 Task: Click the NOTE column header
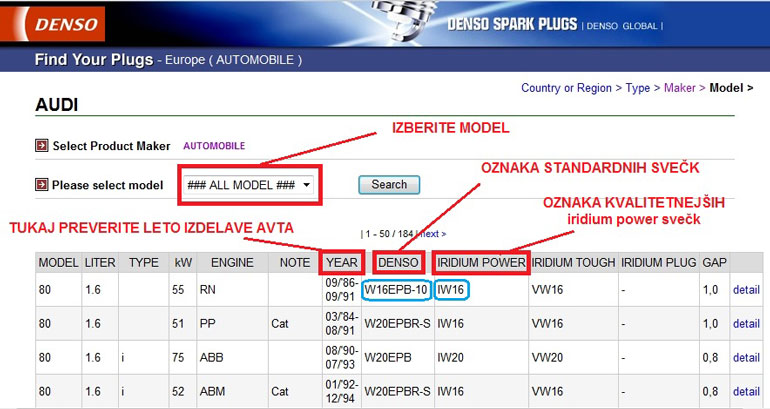295,263
